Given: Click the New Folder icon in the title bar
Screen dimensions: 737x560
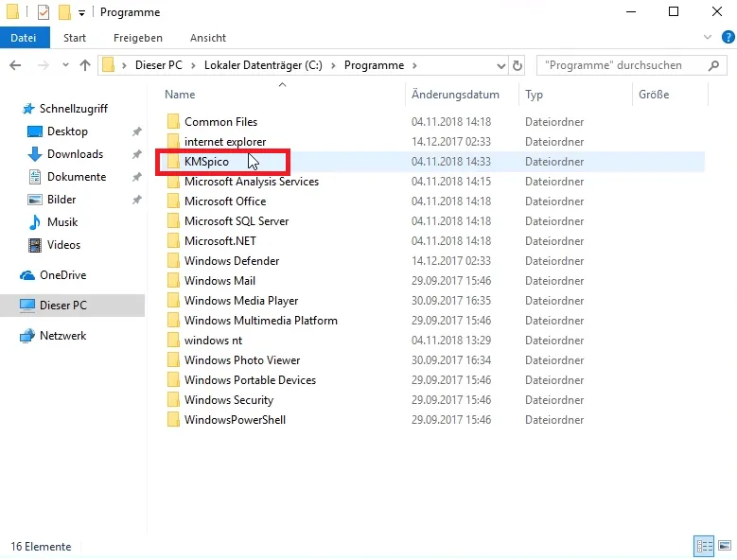Looking at the screenshot, I should tap(64, 12).
